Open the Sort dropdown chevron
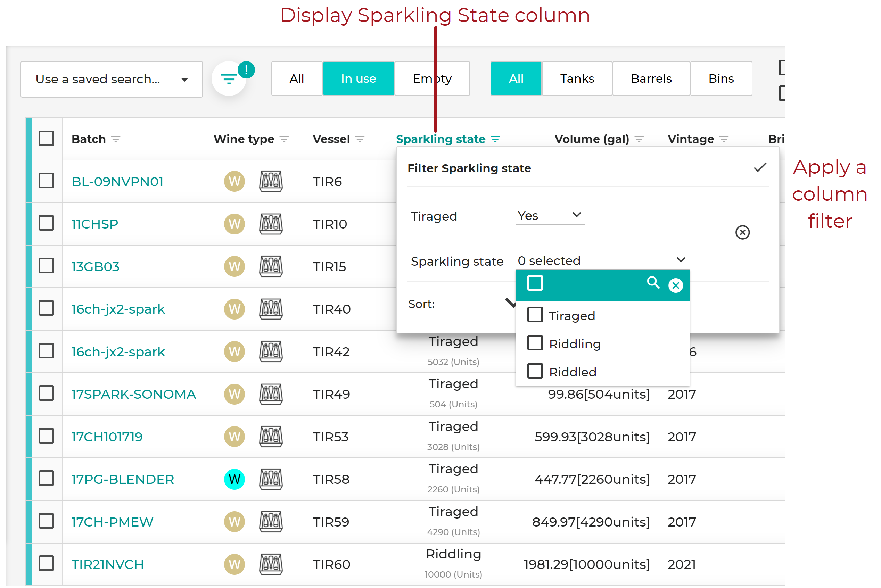 pos(510,303)
